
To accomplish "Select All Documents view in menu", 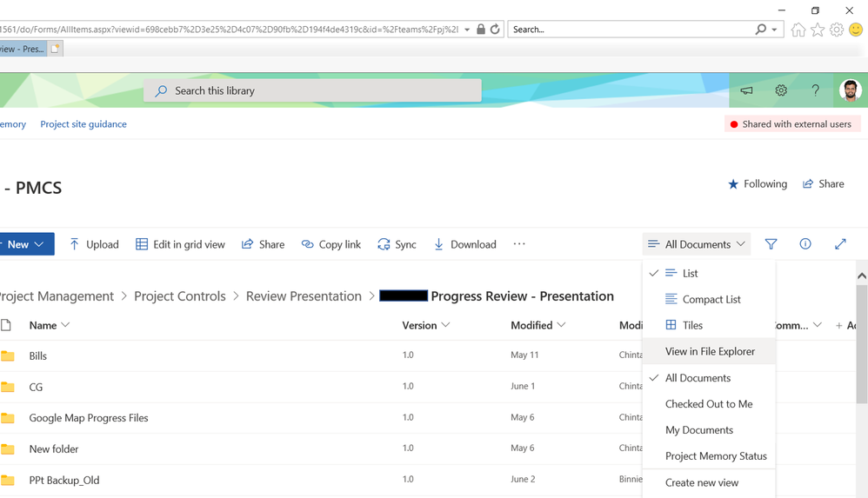I will tap(709, 378).
